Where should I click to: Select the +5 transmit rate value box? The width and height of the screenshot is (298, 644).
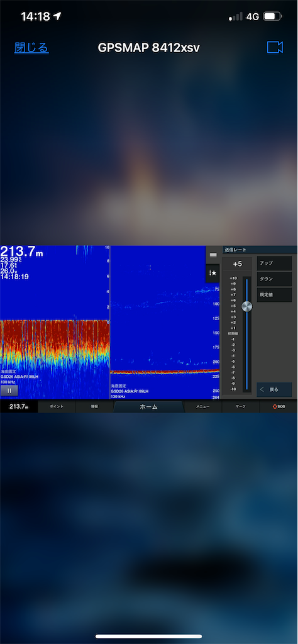click(237, 264)
